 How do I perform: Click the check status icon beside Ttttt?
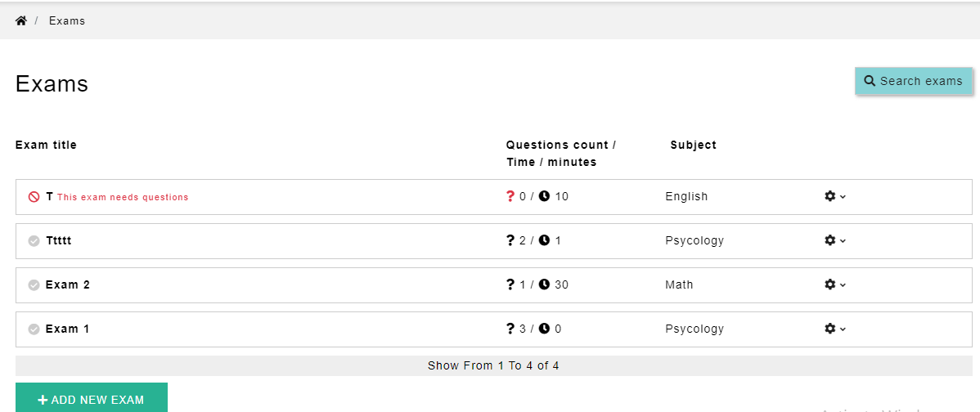(34, 241)
